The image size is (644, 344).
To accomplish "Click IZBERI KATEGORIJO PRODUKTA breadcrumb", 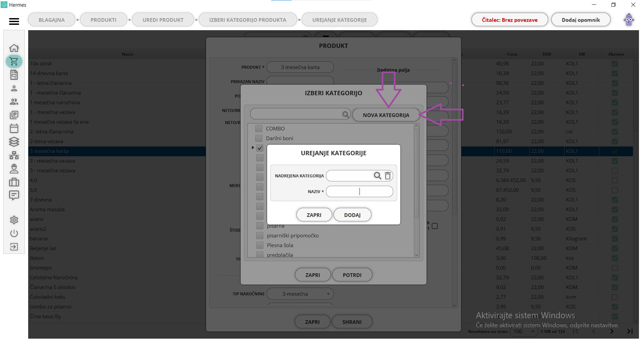I will point(248,20).
